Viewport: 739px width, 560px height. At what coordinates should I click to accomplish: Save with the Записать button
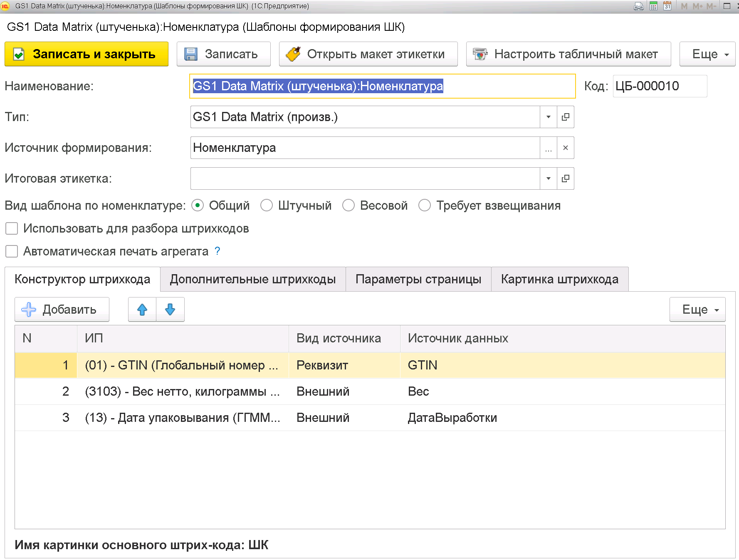point(224,54)
